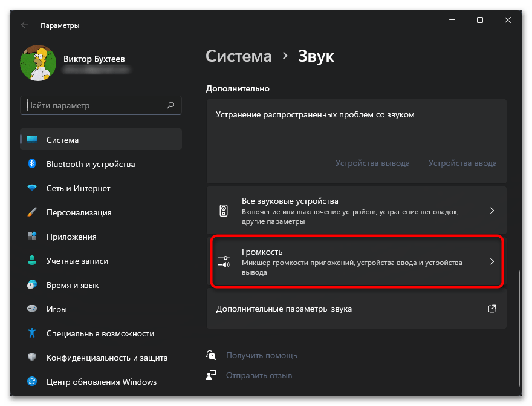The image size is (532, 406).
Task: Click the Найти параметр search field
Action: point(94,105)
